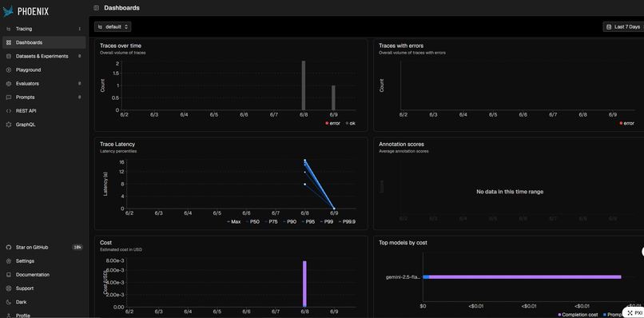The image size is (644, 318).
Task: Toggle the P50 latency legend item
Action: (252, 222)
